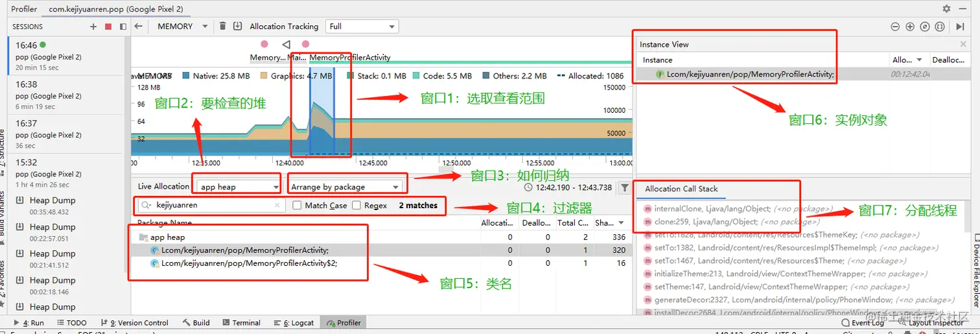The width and height of the screenshot is (980, 334).
Task: Open Heap Dump 00:02:18.146 entry
Action: click(x=64, y=285)
